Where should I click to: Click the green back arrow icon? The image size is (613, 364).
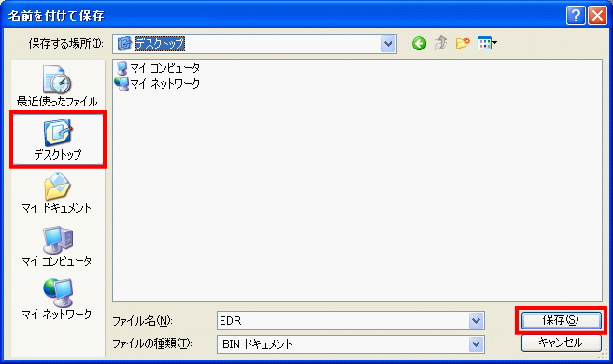coord(419,43)
